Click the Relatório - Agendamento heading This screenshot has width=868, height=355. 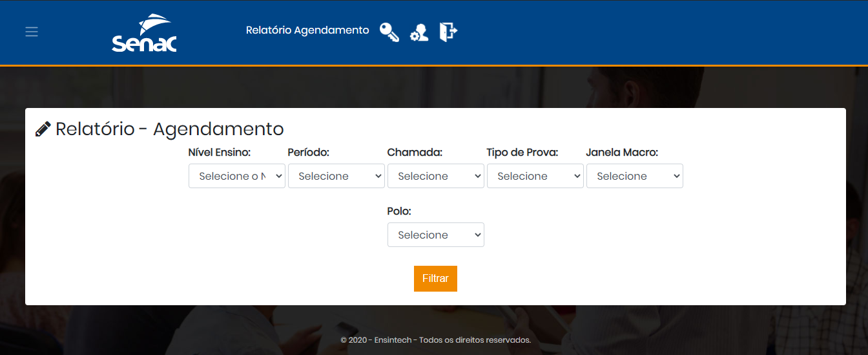(170, 129)
